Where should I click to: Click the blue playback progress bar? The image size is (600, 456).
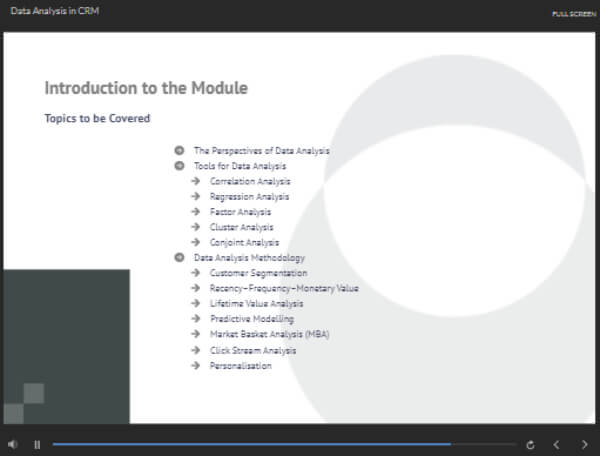pyautogui.click(x=252, y=444)
